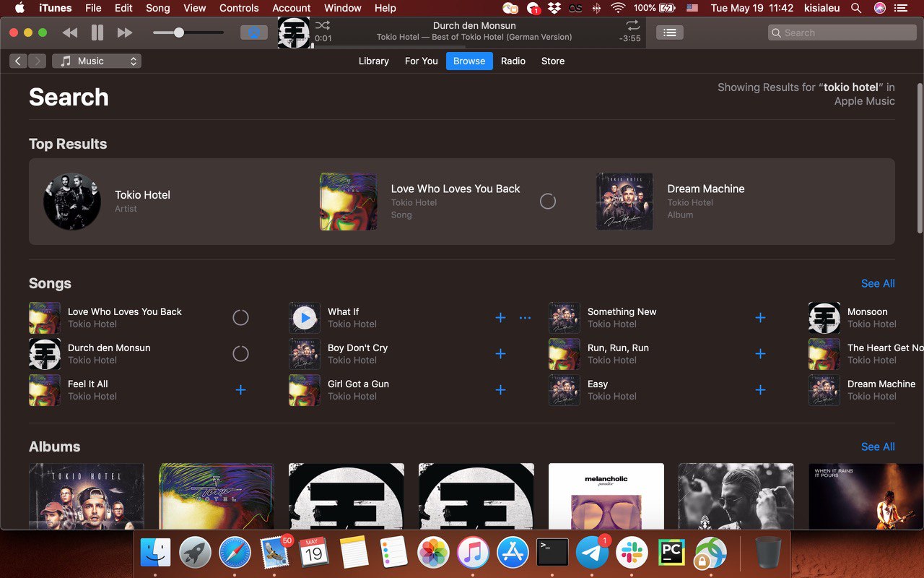
Task: Open the Account menu
Action: point(292,8)
